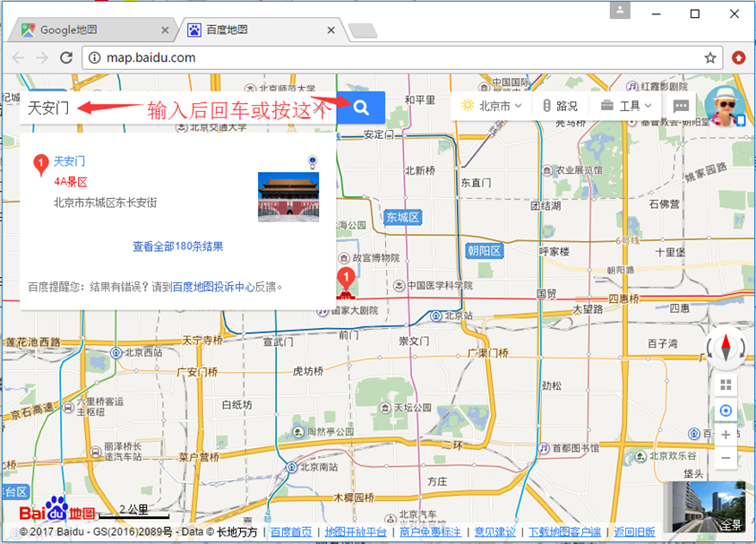The height and width of the screenshot is (544, 756).
Task: Locate my position with the target icon
Action: [x=726, y=410]
